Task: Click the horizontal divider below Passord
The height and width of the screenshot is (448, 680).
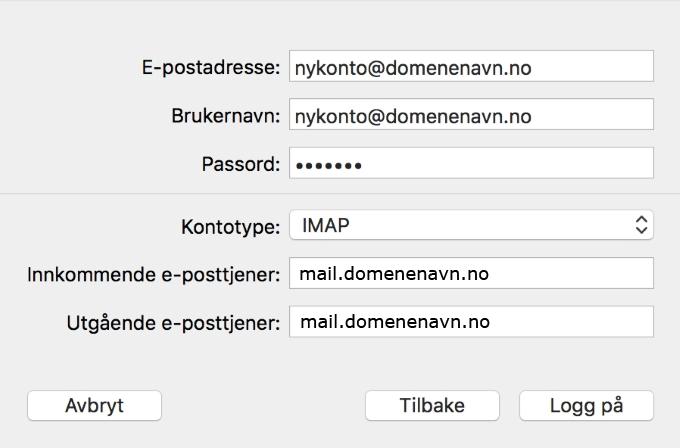Action: (340, 192)
